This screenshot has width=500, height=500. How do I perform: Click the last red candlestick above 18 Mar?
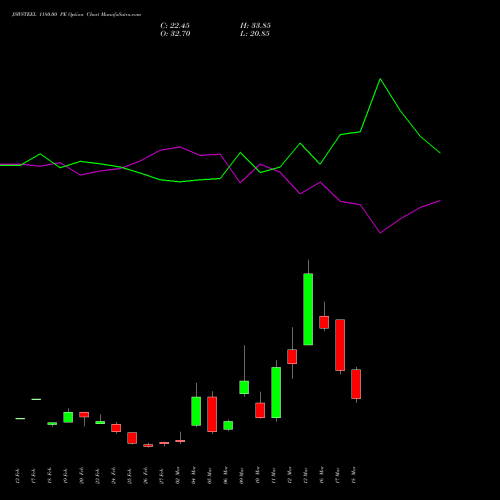click(356, 384)
